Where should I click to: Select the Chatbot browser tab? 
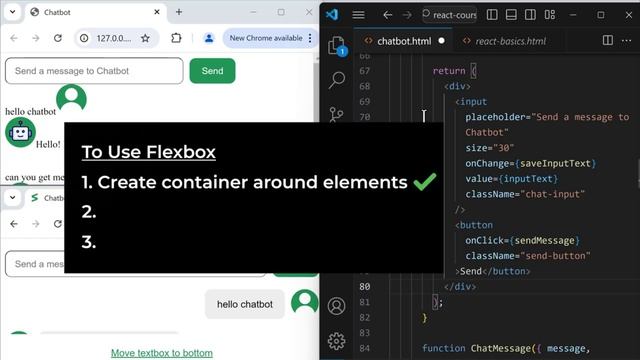coord(96,12)
